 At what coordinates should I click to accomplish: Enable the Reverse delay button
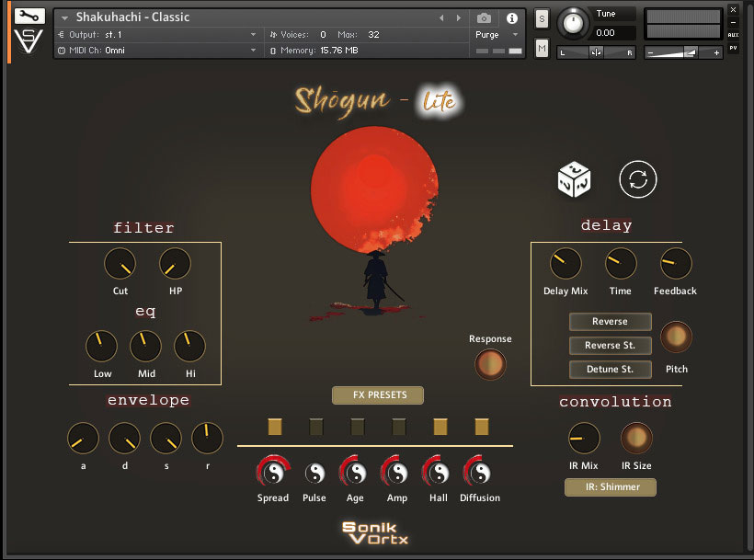[611, 322]
